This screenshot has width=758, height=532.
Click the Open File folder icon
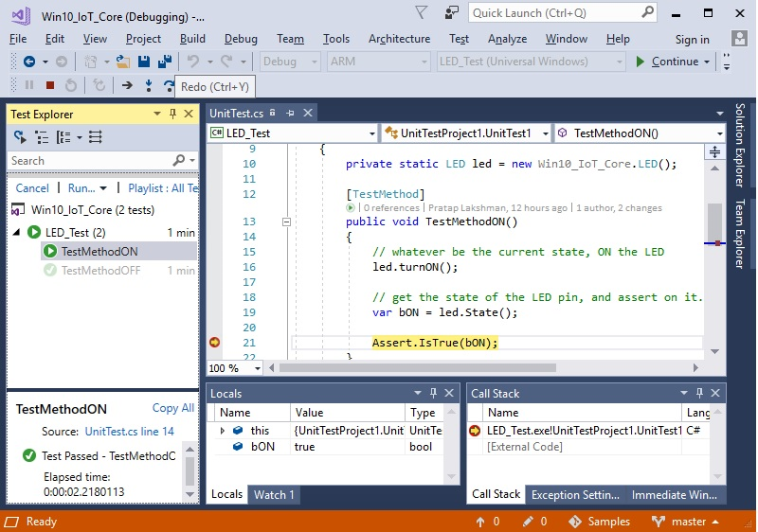(x=123, y=62)
